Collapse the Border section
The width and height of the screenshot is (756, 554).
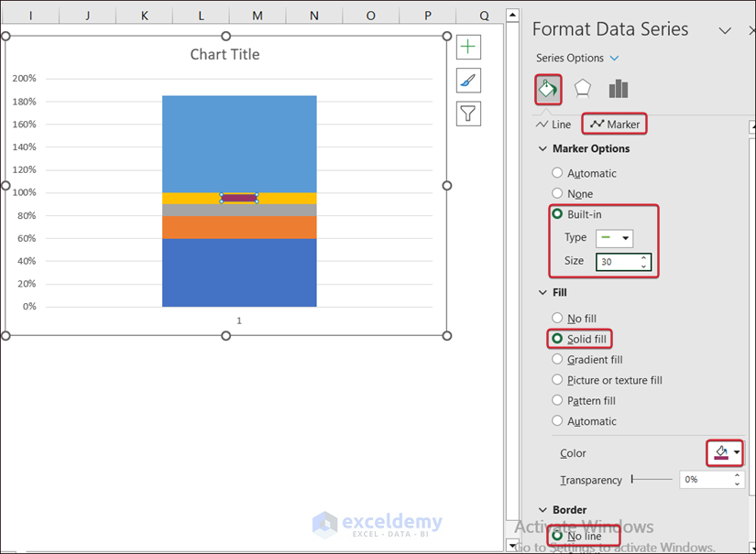pyautogui.click(x=542, y=510)
